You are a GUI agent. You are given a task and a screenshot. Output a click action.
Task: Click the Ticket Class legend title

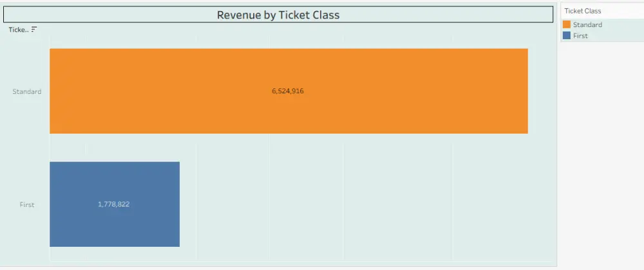click(583, 11)
